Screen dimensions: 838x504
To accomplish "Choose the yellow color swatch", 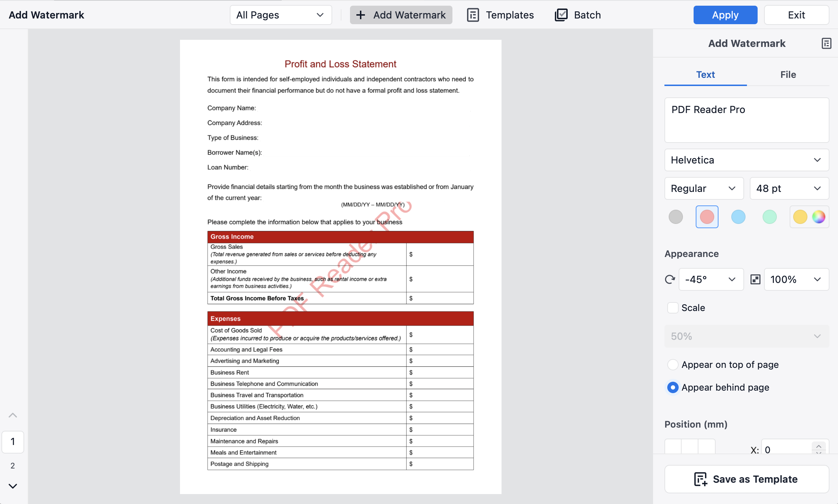I will tap(800, 217).
